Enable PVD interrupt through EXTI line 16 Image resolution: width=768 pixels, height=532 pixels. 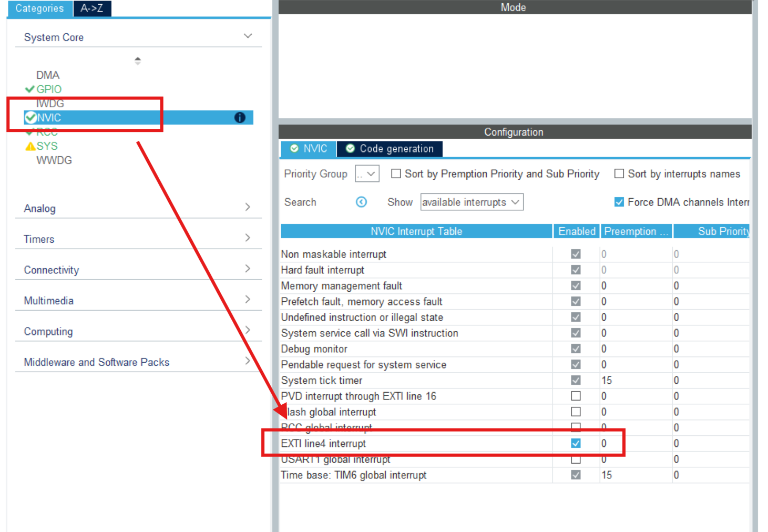576,396
